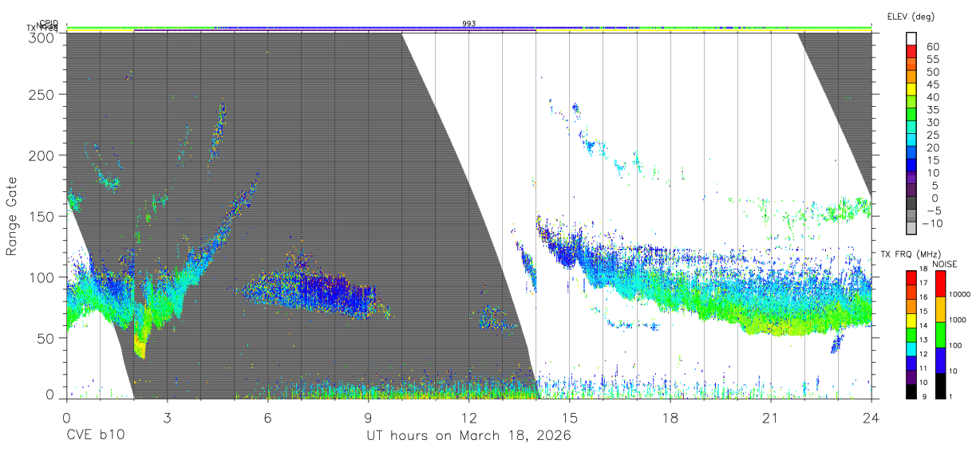Select the blue elevation swatch near 15
The height and width of the screenshot is (452, 980).
pyautogui.click(x=912, y=166)
